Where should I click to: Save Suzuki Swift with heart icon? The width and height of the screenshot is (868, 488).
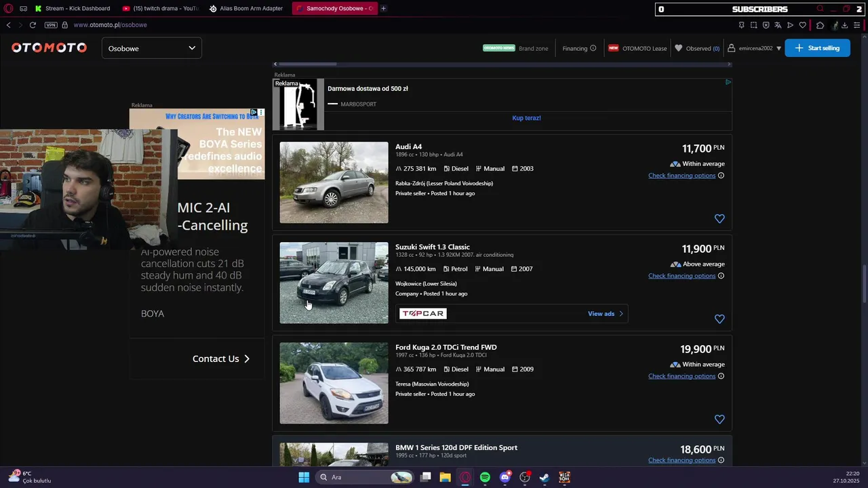pos(719,319)
